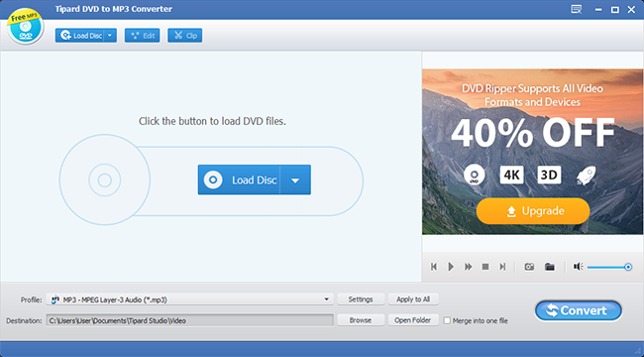Viewport: 644px width, 357px height.
Task: Mute audio with the speaker icon
Action: pos(579,267)
